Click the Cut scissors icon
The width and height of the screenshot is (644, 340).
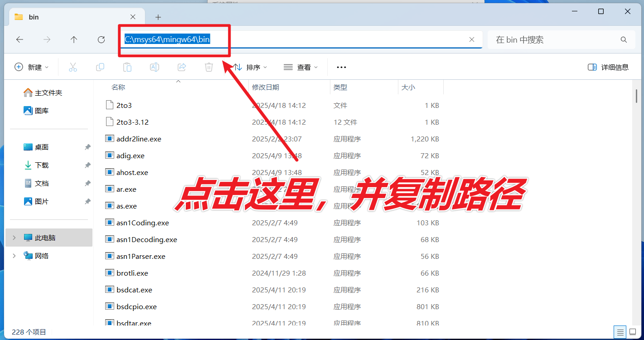[73, 67]
